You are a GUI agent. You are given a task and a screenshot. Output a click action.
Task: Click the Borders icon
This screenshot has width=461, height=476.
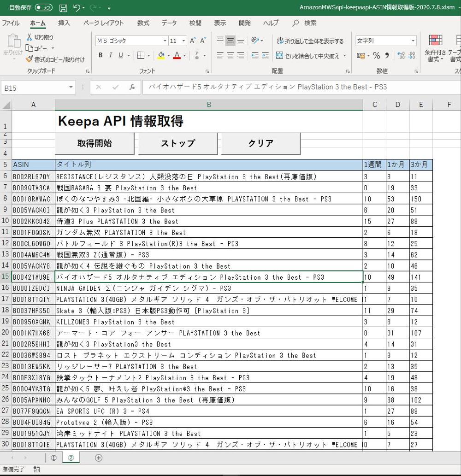141,55
